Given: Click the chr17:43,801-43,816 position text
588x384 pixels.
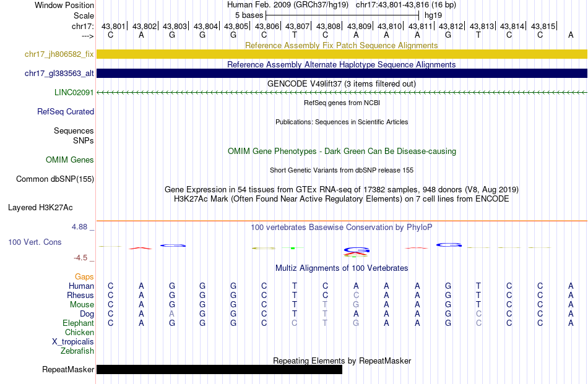Looking at the screenshot, I should point(406,5).
